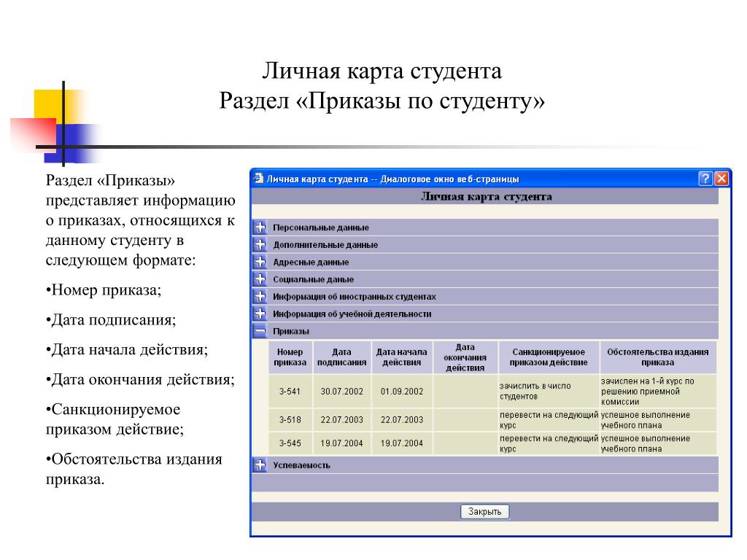
Task: Click the web page icon in title bar
Action: [x=258, y=179]
